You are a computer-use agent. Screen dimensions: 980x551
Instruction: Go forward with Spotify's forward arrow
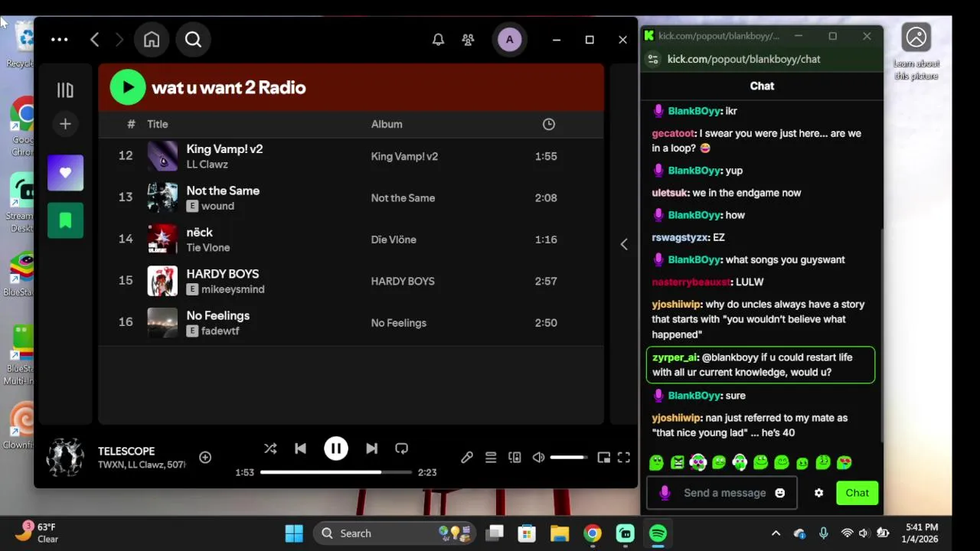tap(119, 40)
